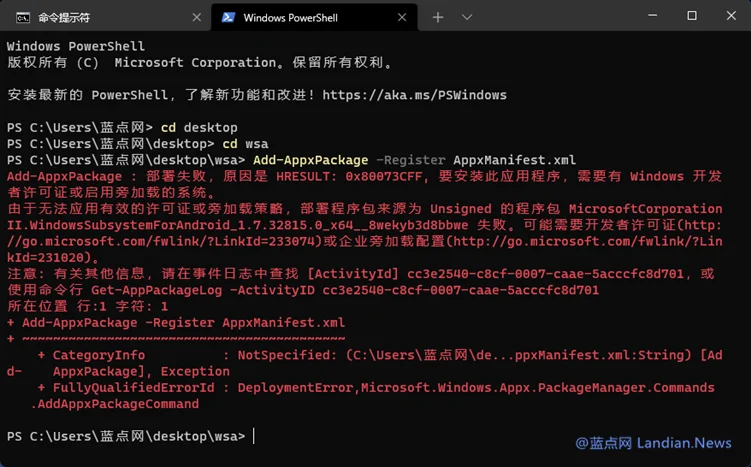The width and height of the screenshot is (751, 467).
Task: Click the PowerShell tab icon
Action: pos(228,18)
